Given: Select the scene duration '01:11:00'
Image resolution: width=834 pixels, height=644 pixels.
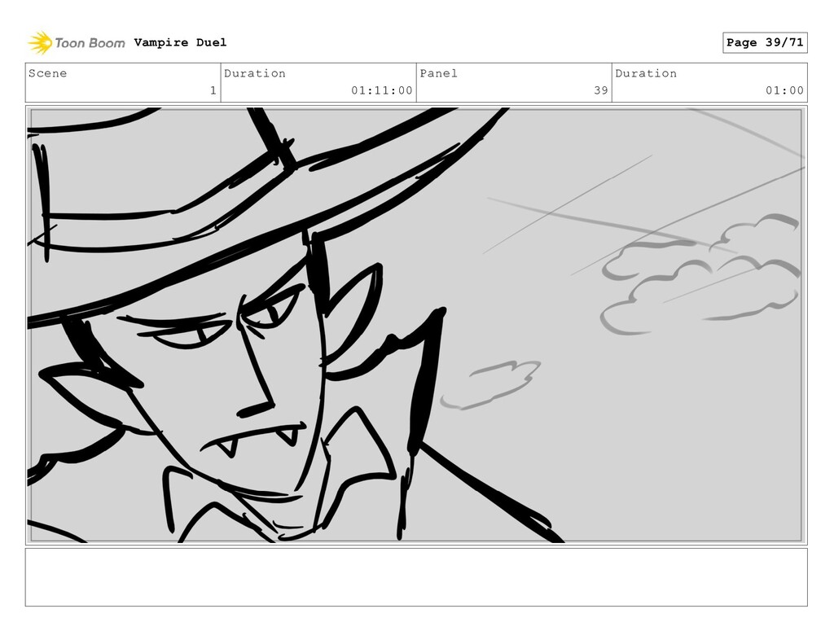Looking at the screenshot, I should pyautogui.click(x=382, y=90).
